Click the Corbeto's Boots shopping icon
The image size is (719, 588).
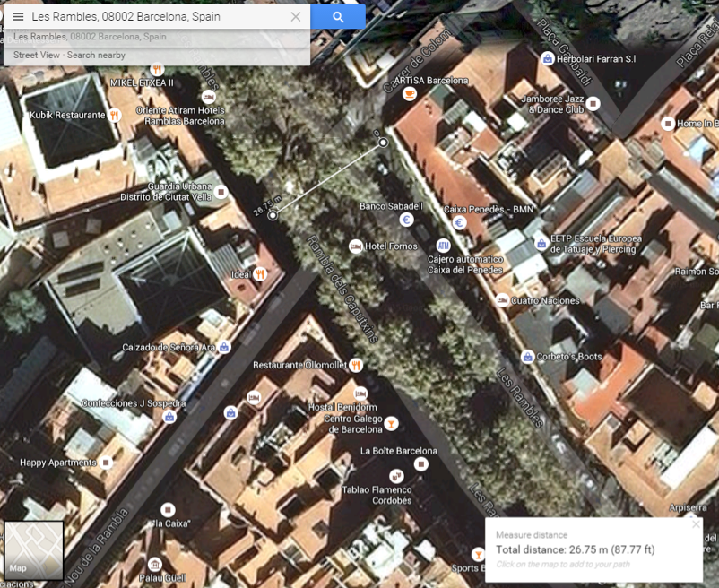click(x=528, y=357)
